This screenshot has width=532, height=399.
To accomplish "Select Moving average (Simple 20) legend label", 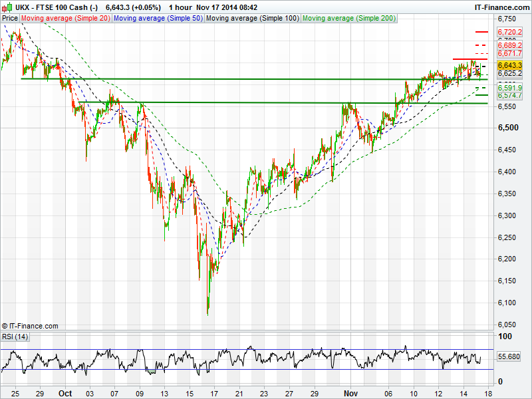I will 66,18.
